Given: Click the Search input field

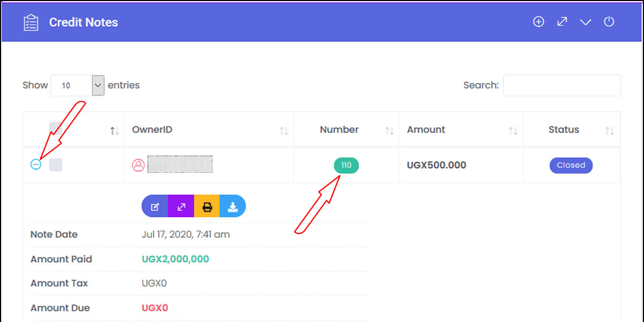Looking at the screenshot, I should pos(561,85).
